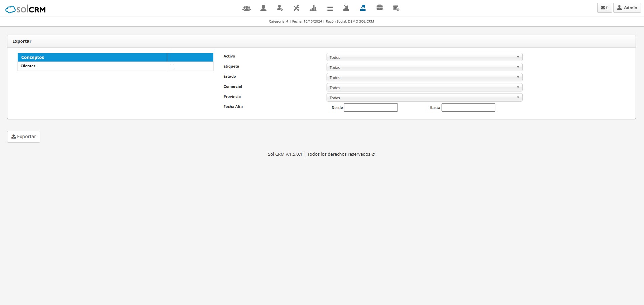This screenshot has width=644, height=305.
Task: Click the blue export icon in the navigation
Action: tap(363, 8)
